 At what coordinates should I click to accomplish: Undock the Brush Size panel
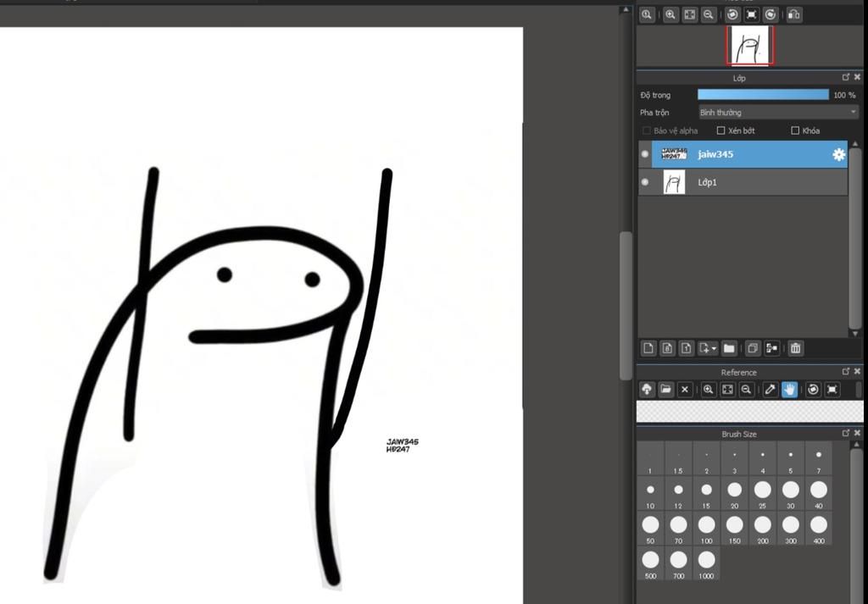click(846, 433)
